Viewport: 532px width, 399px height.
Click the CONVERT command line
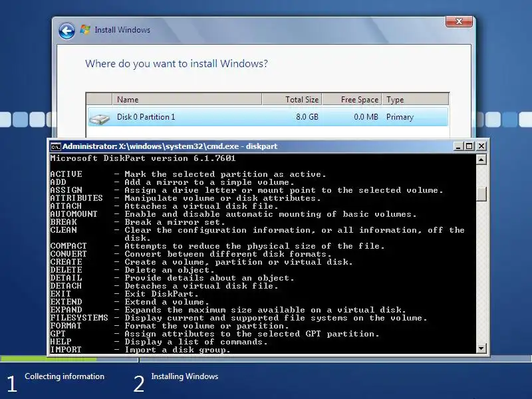pos(191,254)
